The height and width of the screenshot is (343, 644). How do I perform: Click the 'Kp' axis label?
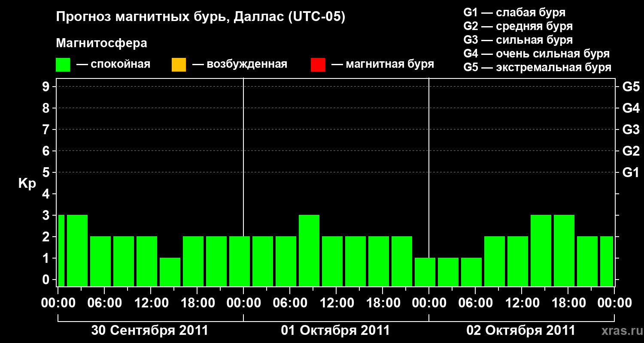coord(27,184)
